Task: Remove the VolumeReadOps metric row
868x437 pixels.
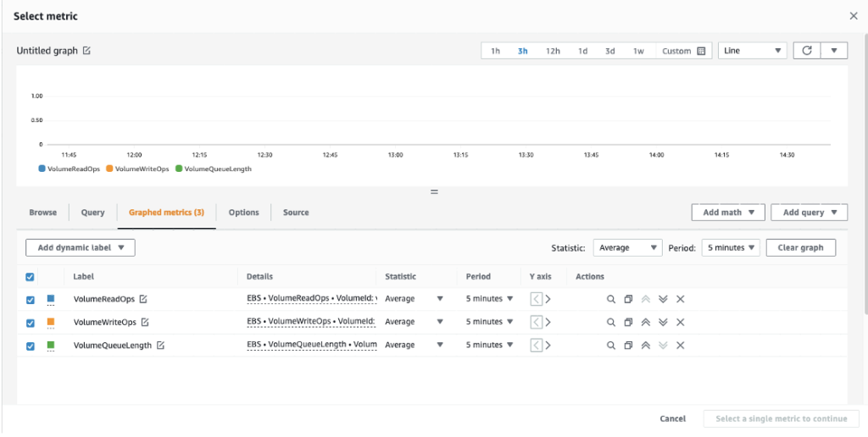Action: (x=681, y=299)
